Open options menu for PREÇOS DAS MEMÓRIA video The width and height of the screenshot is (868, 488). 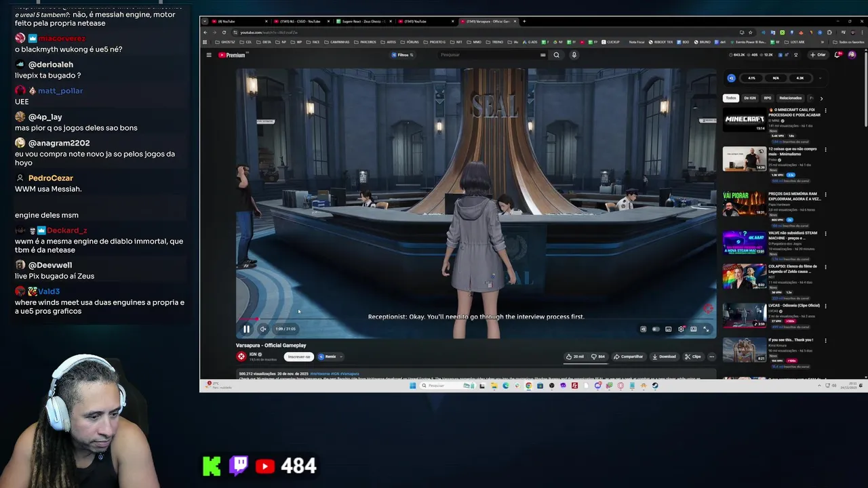point(825,195)
